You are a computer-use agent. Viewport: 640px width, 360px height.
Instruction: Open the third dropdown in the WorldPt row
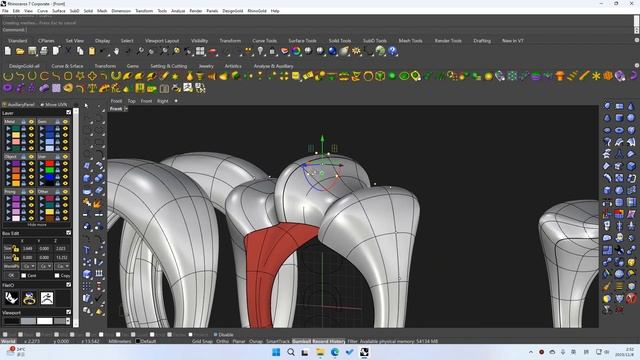click(62, 266)
